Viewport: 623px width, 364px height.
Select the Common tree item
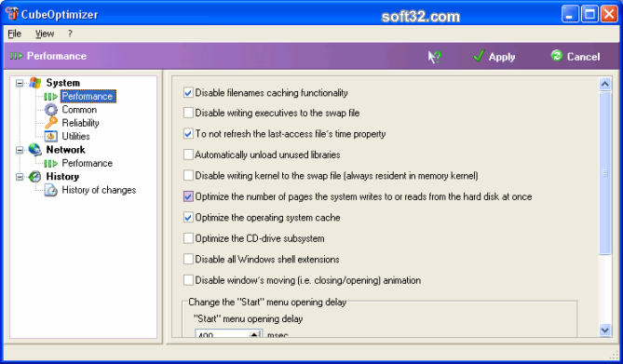[79, 110]
